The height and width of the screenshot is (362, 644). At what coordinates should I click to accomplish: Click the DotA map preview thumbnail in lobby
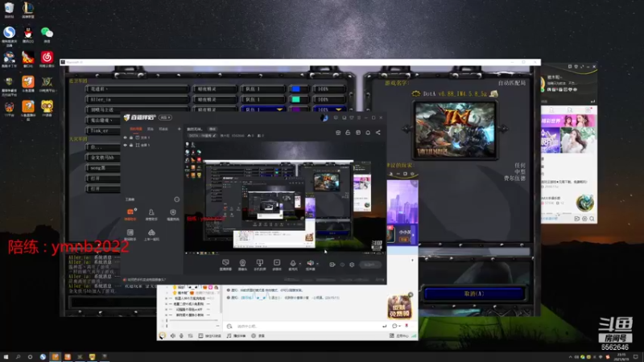(455, 130)
